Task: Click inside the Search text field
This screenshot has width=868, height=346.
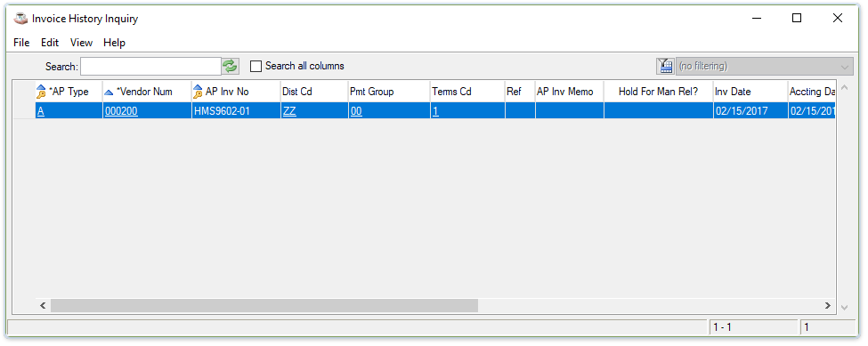Action: point(150,67)
